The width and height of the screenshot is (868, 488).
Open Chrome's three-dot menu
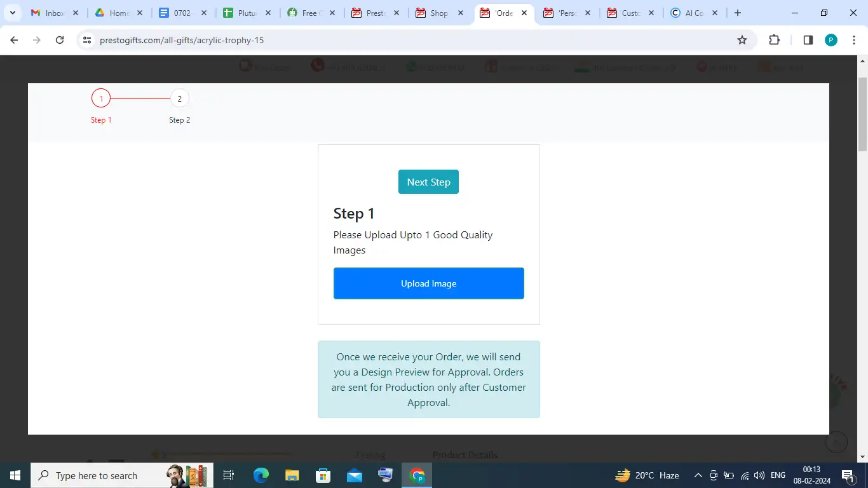[854, 40]
